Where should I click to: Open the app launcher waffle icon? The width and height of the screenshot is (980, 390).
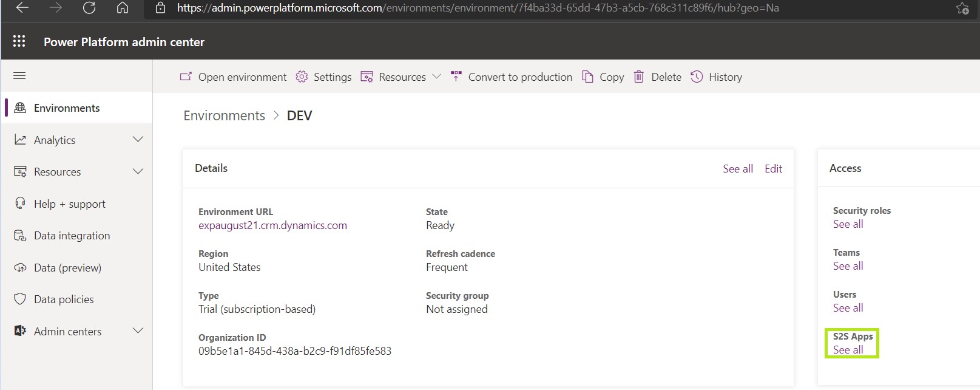pos(19,41)
